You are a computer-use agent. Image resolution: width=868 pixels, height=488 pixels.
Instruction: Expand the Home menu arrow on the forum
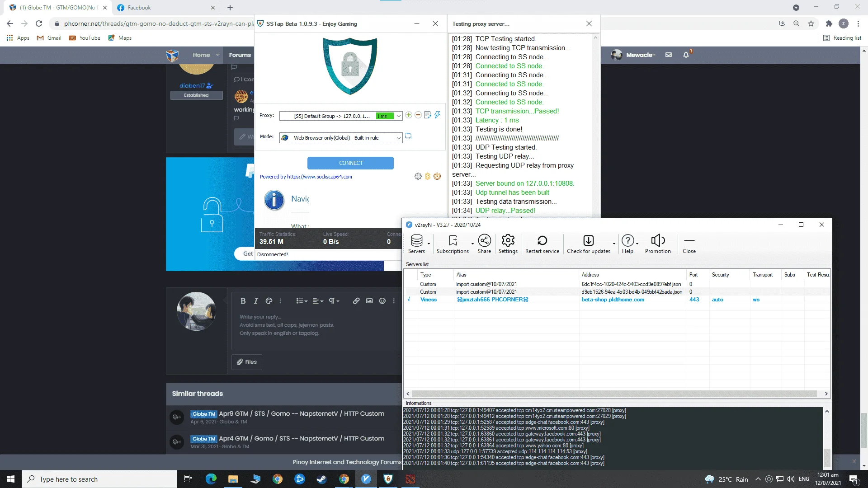[x=217, y=55]
